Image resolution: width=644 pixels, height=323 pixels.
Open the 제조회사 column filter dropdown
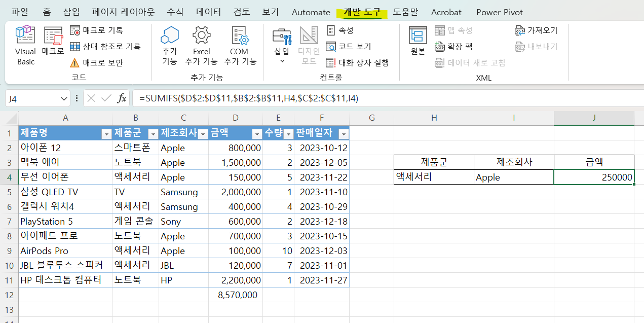coord(203,134)
